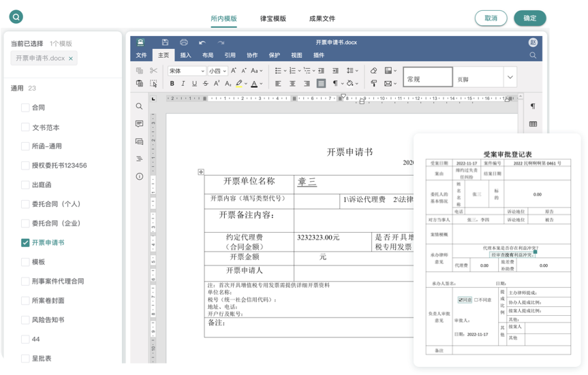Open the comments panel in left sidebar

pos(139,124)
